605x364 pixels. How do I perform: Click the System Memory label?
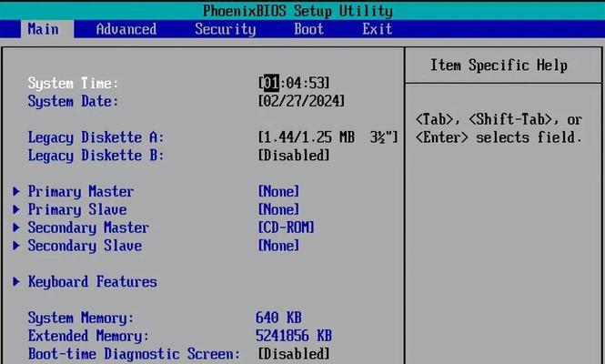tap(81, 318)
